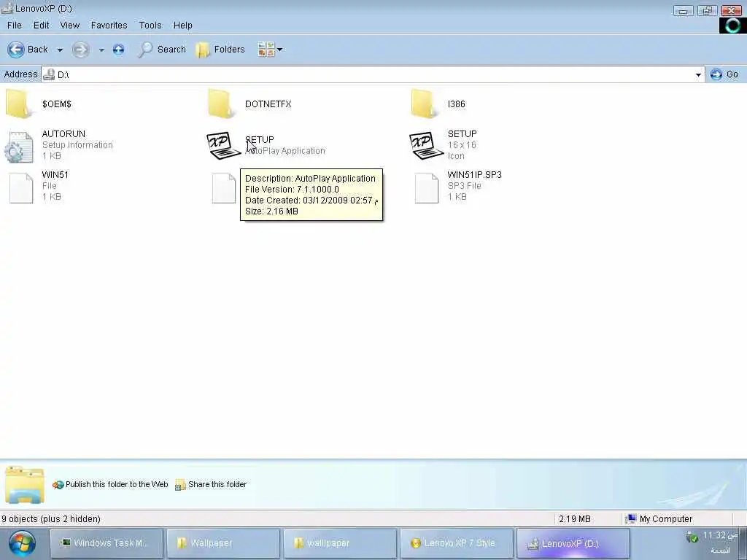The image size is (747, 560).
Task: Go up one folder level
Action: tap(119, 50)
